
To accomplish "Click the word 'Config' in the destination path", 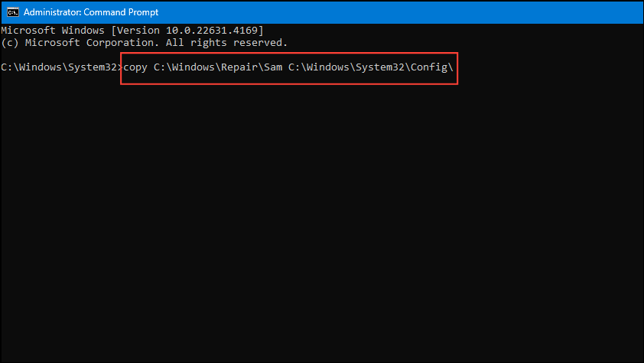I will point(429,68).
